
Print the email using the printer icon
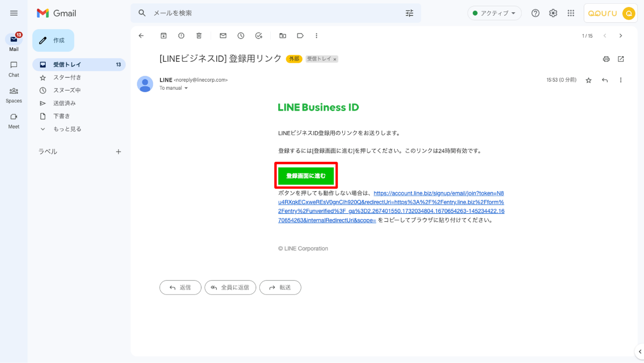pyautogui.click(x=606, y=59)
